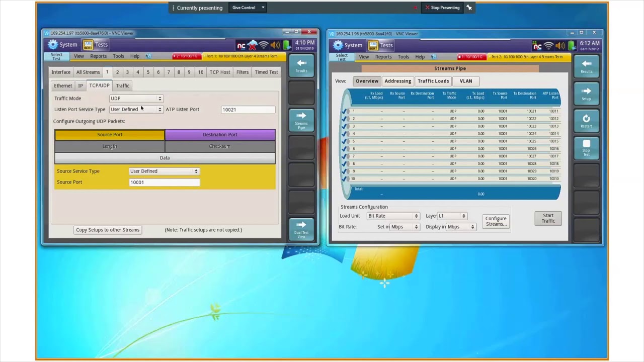Open Tools menu in right window
The height and width of the screenshot is (362, 644).
click(x=404, y=57)
